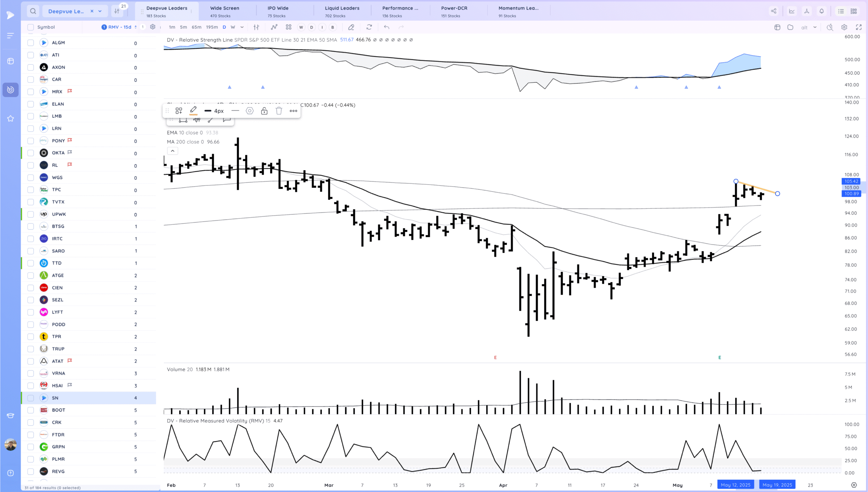The width and height of the screenshot is (868, 492).
Task: Select the 65m timeframe button
Action: [196, 27]
